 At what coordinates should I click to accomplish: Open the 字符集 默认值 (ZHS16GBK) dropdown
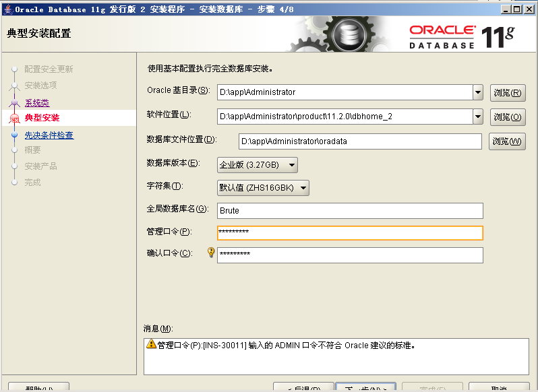[263, 188]
